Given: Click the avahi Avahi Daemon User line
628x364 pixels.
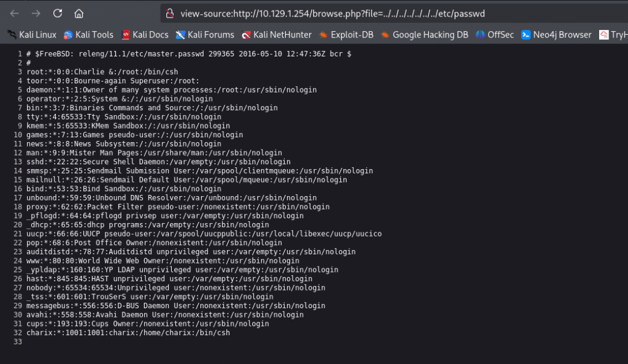Looking at the screenshot, I should [165, 315].
